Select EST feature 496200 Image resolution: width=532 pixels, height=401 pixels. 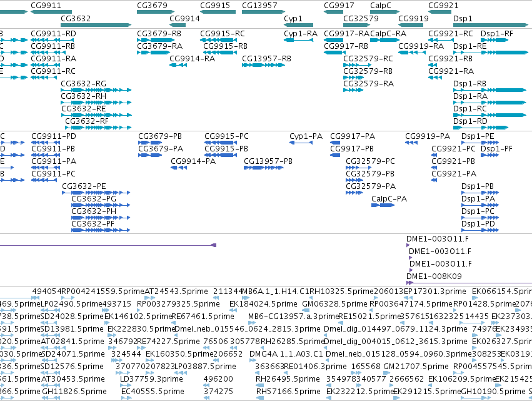coord(206,385)
